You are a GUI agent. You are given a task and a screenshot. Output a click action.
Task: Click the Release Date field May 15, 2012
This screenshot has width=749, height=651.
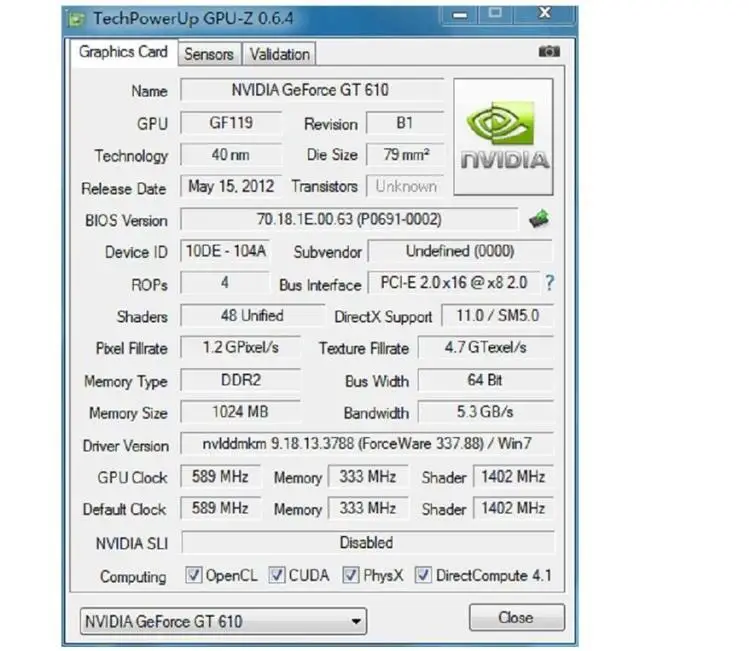231,186
